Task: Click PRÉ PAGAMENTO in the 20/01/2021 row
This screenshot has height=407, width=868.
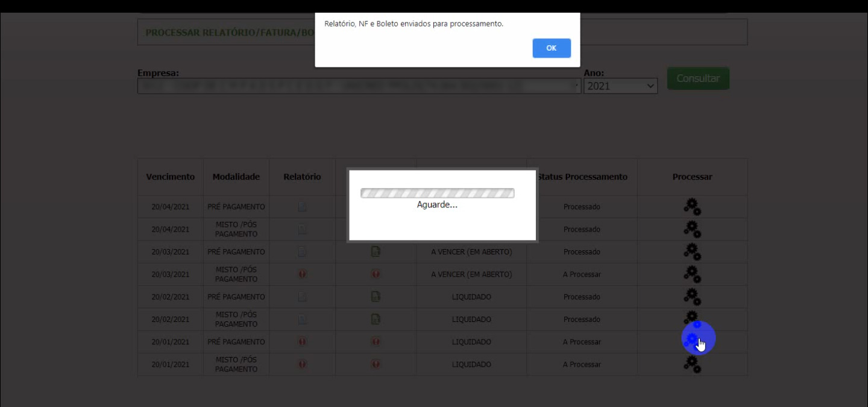Action: [236, 342]
